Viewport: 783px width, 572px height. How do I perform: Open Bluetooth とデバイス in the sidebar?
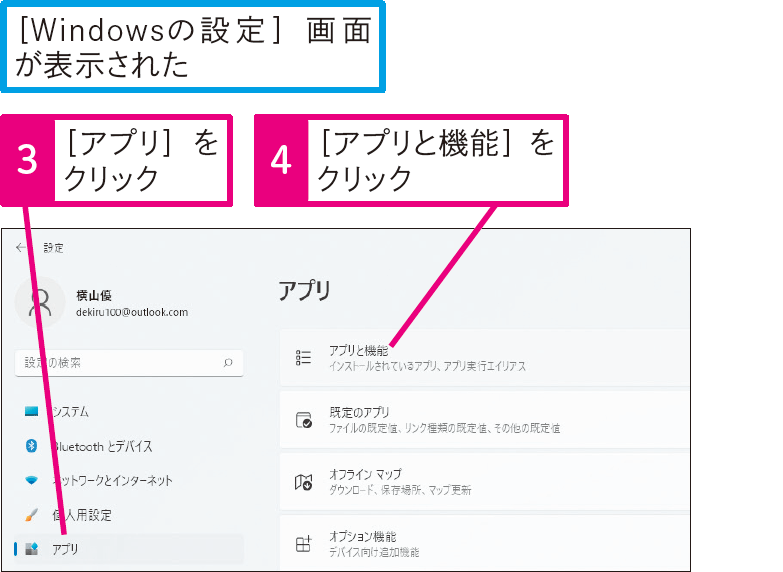point(129,446)
